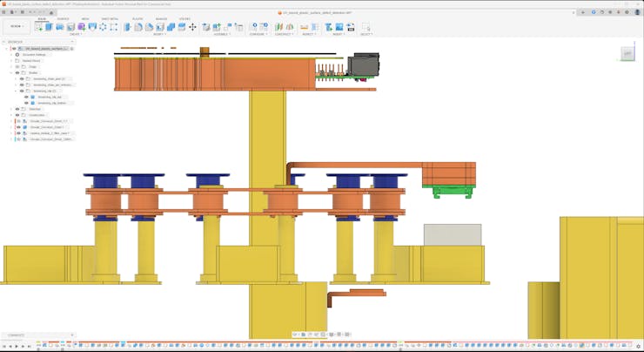Click the Select tool icon
The height and width of the screenshot is (352, 644).
(x=366, y=27)
